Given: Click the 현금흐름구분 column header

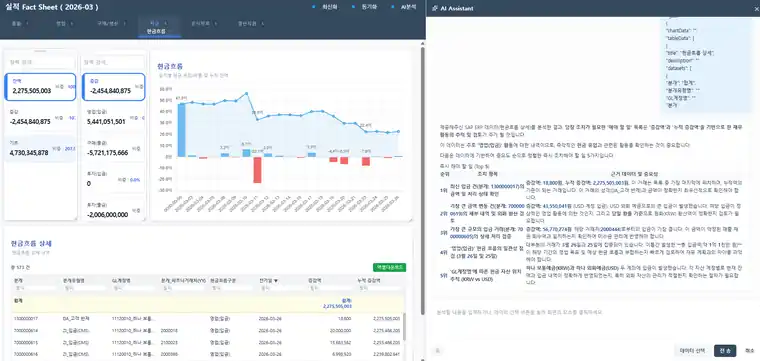Looking at the screenshot, I should tap(222, 280).
